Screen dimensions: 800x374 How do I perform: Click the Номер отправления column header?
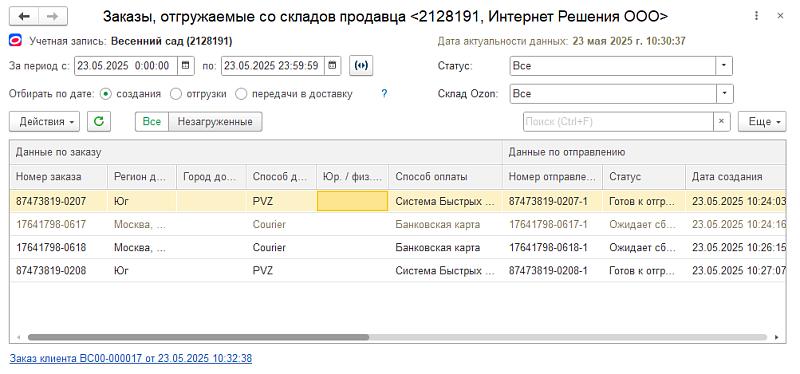click(553, 177)
